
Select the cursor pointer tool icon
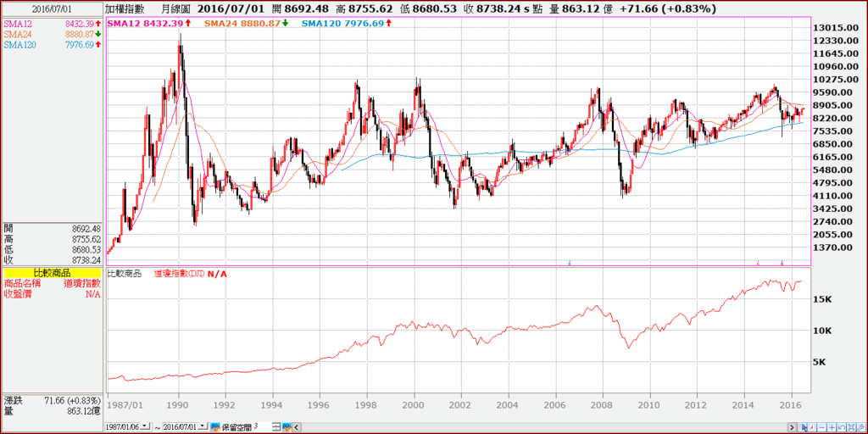pos(802,427)
